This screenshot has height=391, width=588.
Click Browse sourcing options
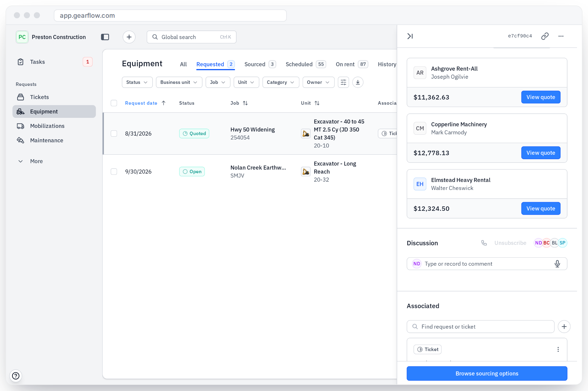coord(487,374)
